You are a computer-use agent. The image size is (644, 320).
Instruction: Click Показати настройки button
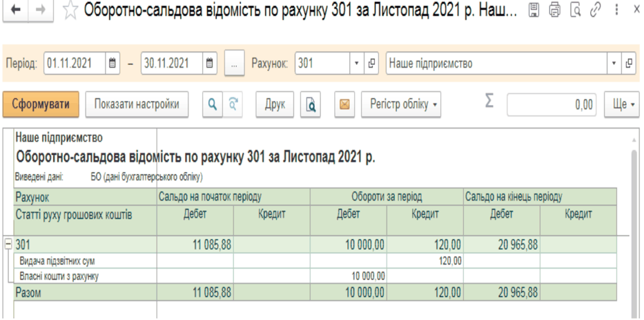click(x=137, y=104)
